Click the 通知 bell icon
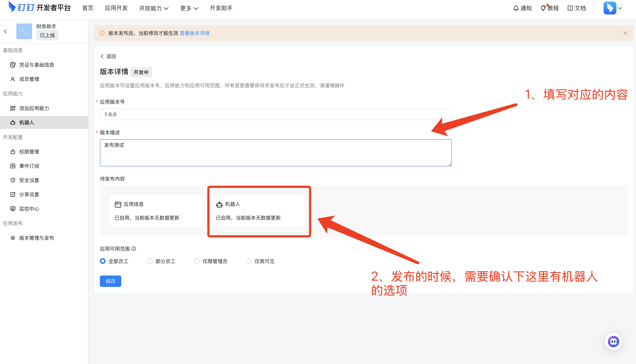 tap(516, 8)
